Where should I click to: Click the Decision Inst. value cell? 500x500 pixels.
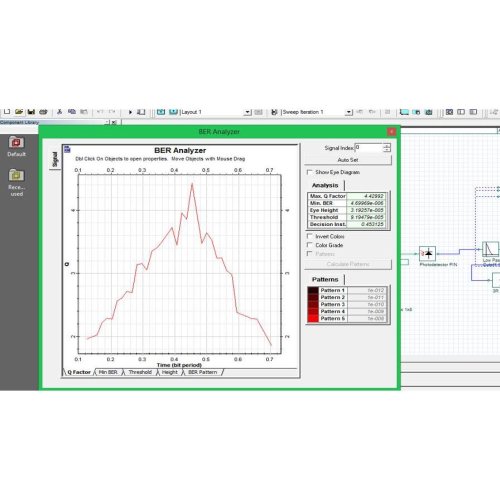coord(367,224)
